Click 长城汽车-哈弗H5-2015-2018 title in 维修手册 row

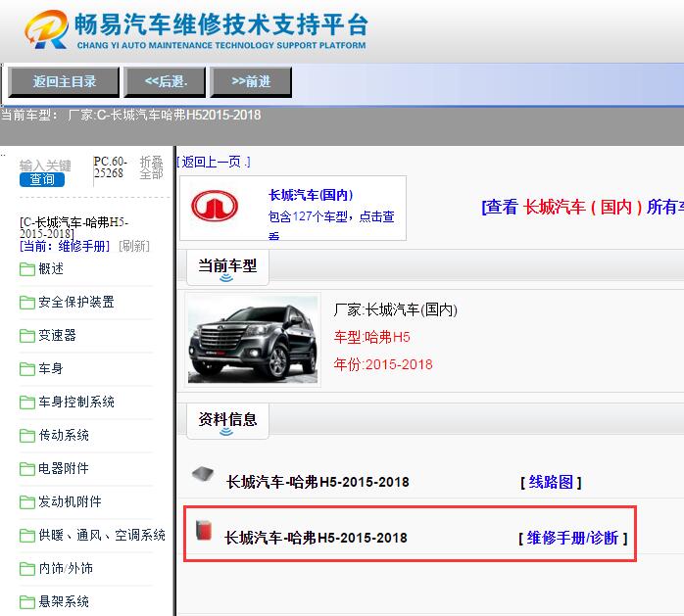316,538
